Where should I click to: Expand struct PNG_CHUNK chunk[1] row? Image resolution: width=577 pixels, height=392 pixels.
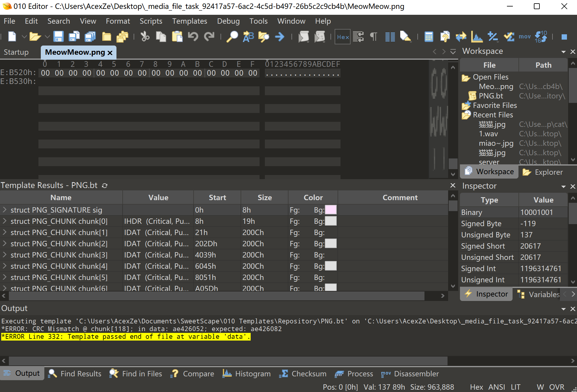click(x=4, y=232)
